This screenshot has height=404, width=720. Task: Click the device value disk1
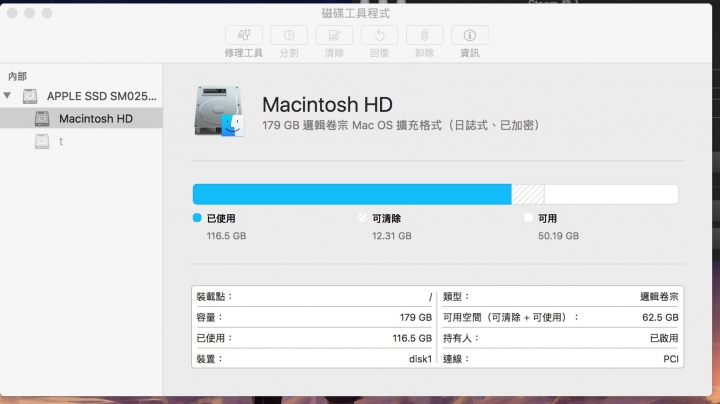click(420, 359)
